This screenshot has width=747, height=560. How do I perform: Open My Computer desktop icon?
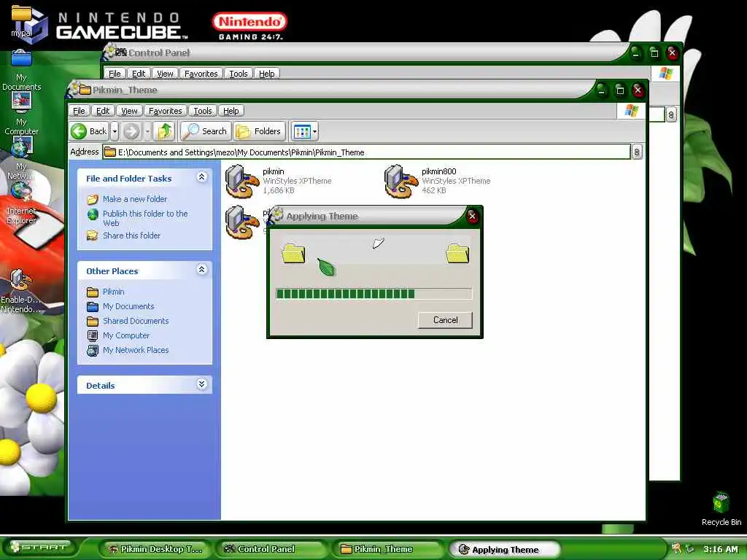click(21, 114)
